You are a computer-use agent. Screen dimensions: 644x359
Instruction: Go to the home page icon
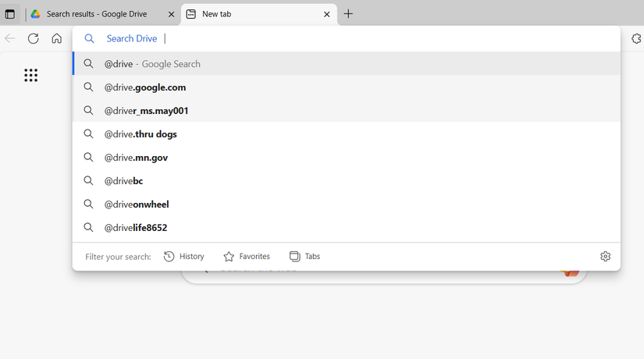point(56,38)
